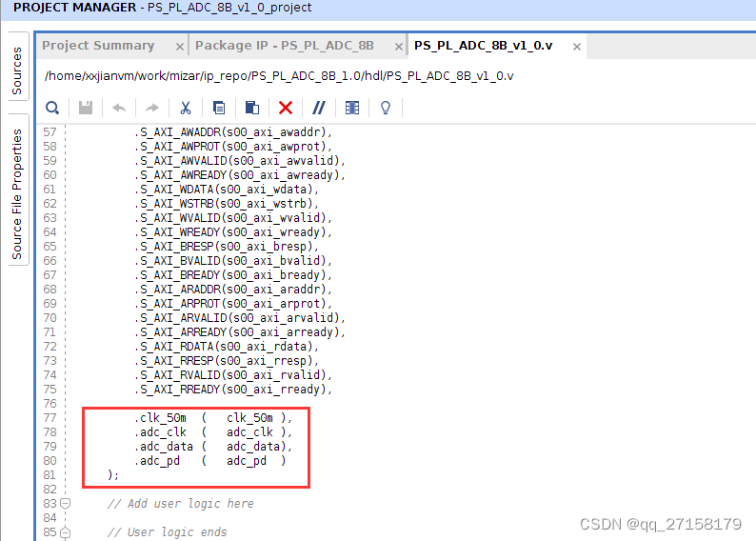Open the search tool in editor toolbar

click(52, 108)
